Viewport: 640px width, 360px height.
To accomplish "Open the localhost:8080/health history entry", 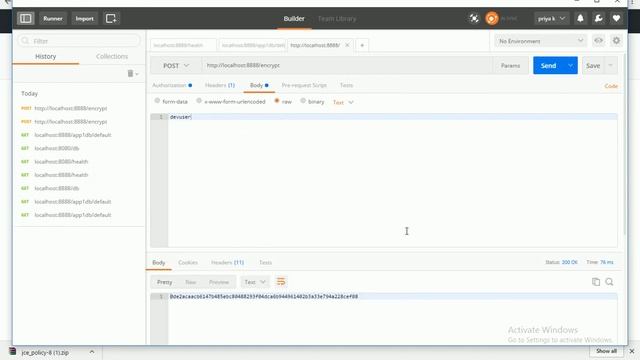I will coord(61,162).
